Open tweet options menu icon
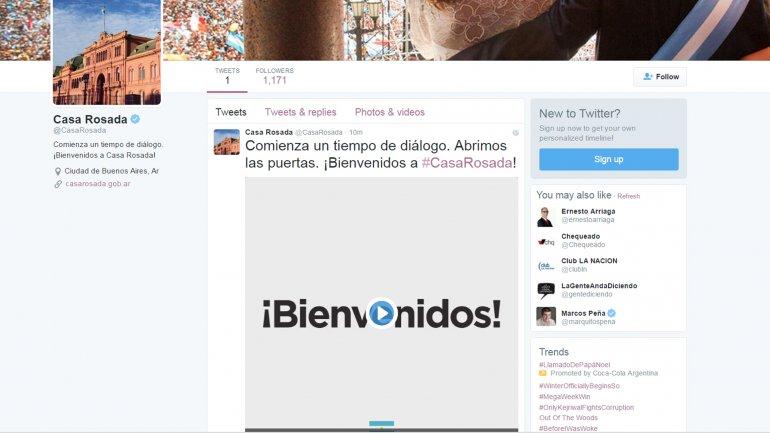770x433 pixels. (516, 133)
